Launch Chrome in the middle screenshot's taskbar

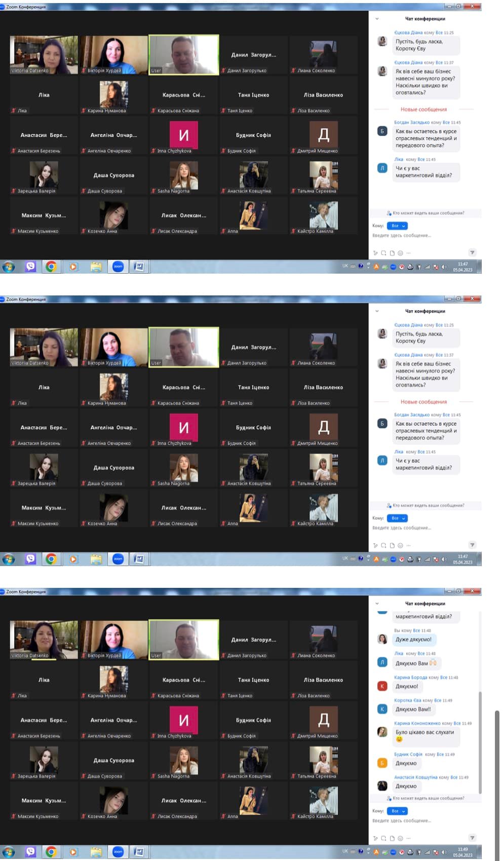tap(51, 559)
